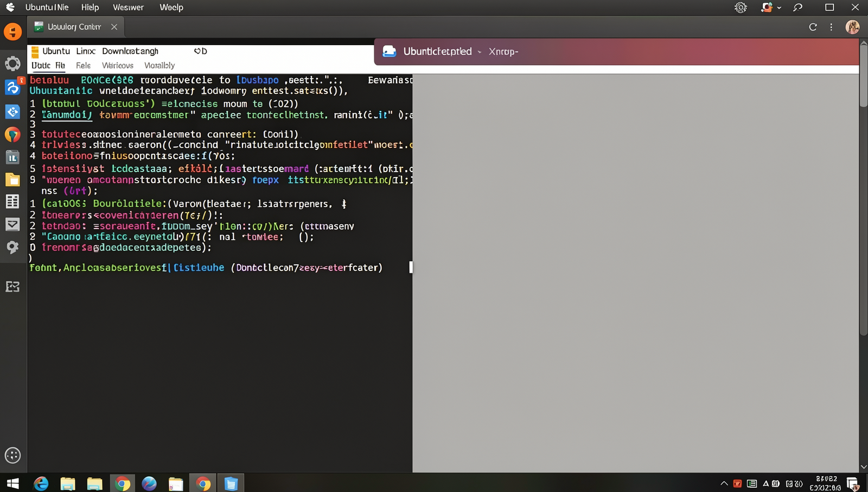Click the user profile avatar
This screenshot has height=492, width=868.
852,27
